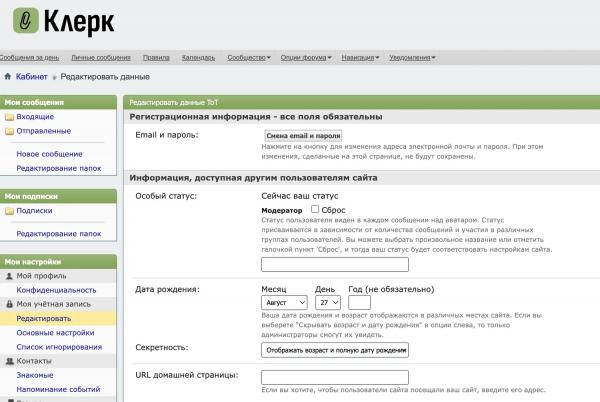Screen dimensions: 600x402
Task: Go to Кабинет breadcrumb link
Action: tap(31, 76)
